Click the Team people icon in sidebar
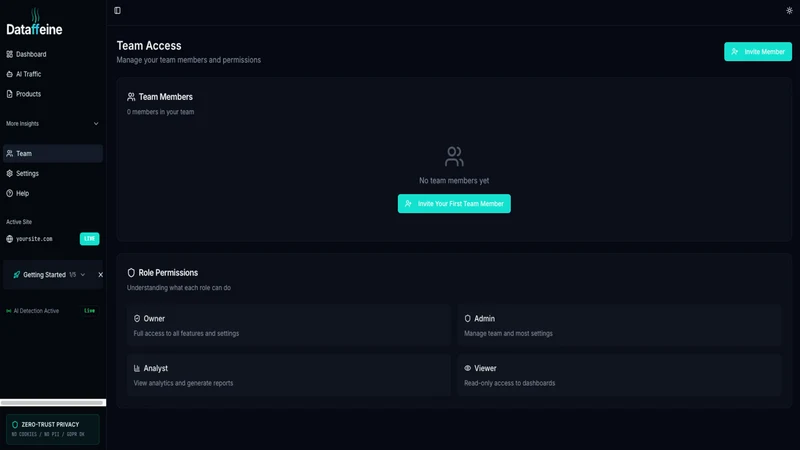 click(x=10, y=154)
